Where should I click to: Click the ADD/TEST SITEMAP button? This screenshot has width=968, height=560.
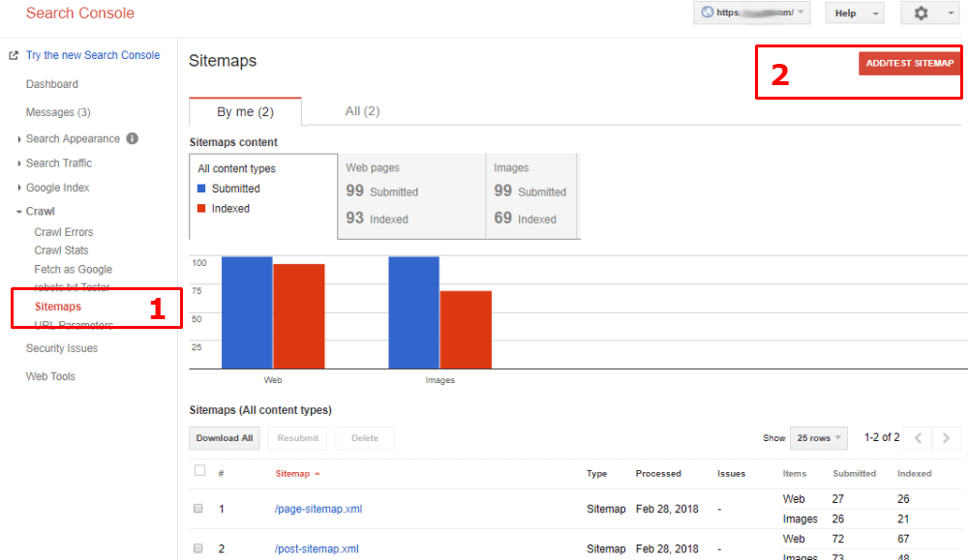(909, 62)
